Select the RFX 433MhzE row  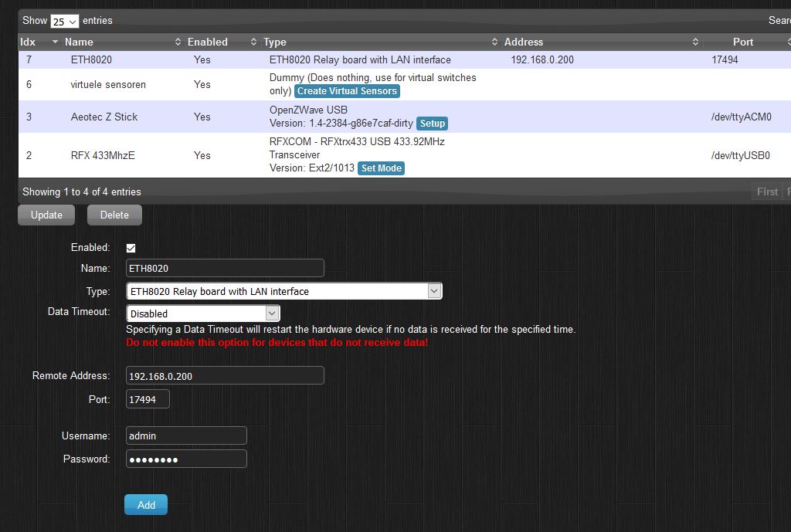tap(405, 154)
